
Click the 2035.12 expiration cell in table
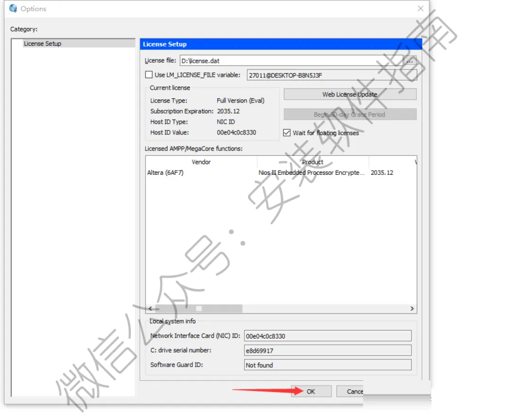click(x=382, y=173)
